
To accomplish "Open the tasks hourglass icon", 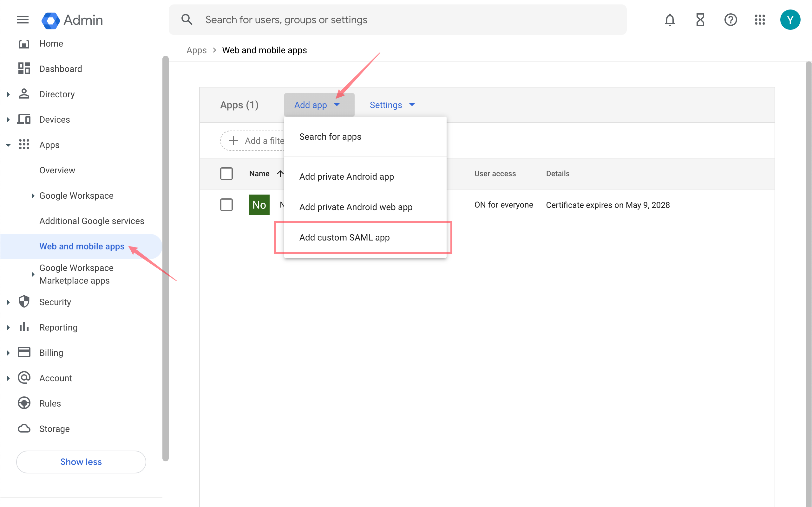I will [x=700, y=20].
